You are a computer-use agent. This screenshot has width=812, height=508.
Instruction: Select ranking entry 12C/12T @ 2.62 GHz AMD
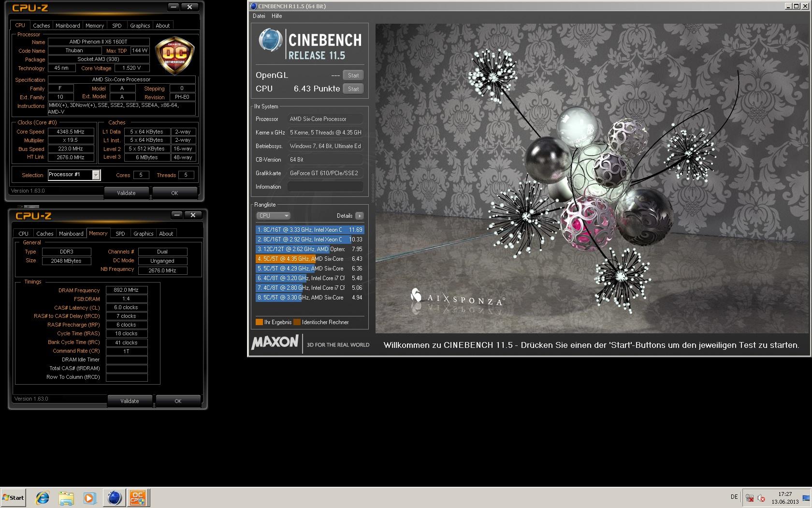[x=310, y=249]
